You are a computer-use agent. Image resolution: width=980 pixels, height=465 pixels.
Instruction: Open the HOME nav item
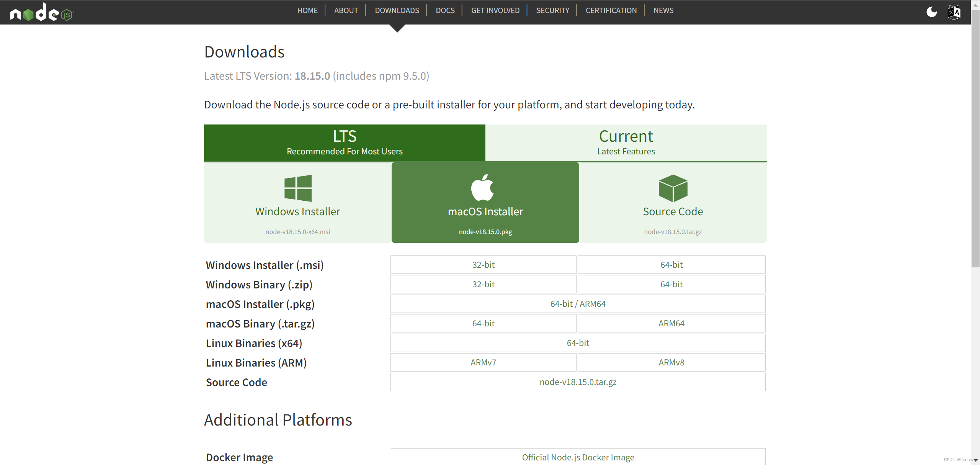pyautogui.click(x=307, y=10)
